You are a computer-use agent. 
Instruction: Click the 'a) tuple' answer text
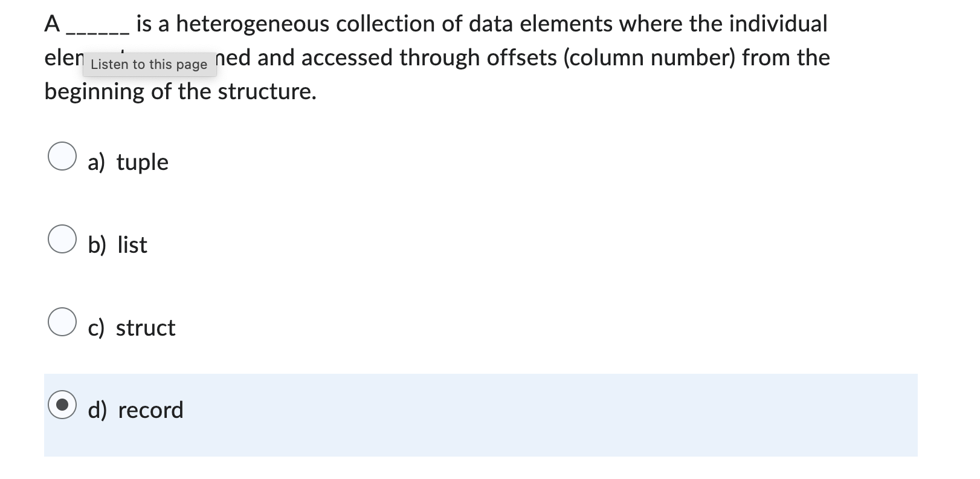click(x=128, y=161)
